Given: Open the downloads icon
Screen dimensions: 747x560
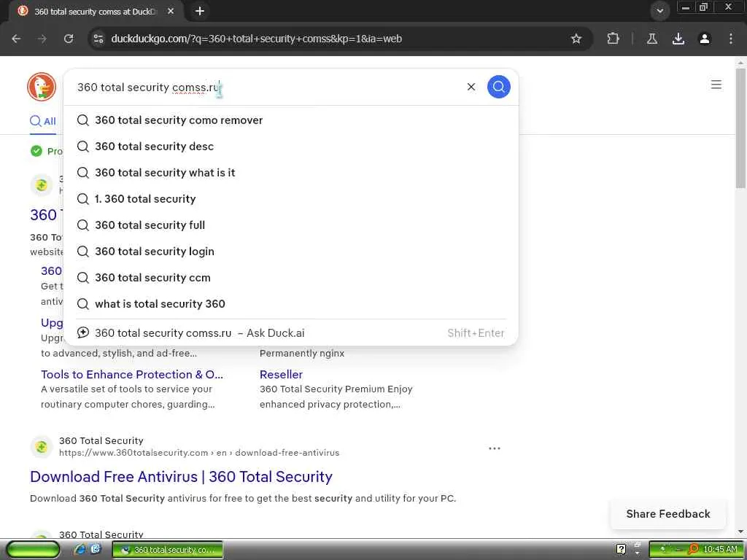Looking at the screenshot, I should click(678, 39).
